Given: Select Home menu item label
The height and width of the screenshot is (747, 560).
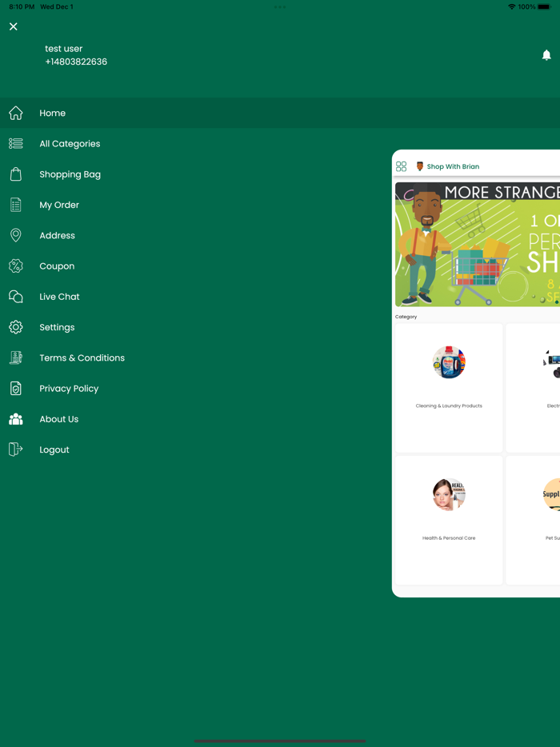Looking at the screenshot, I should click(53, 114).
